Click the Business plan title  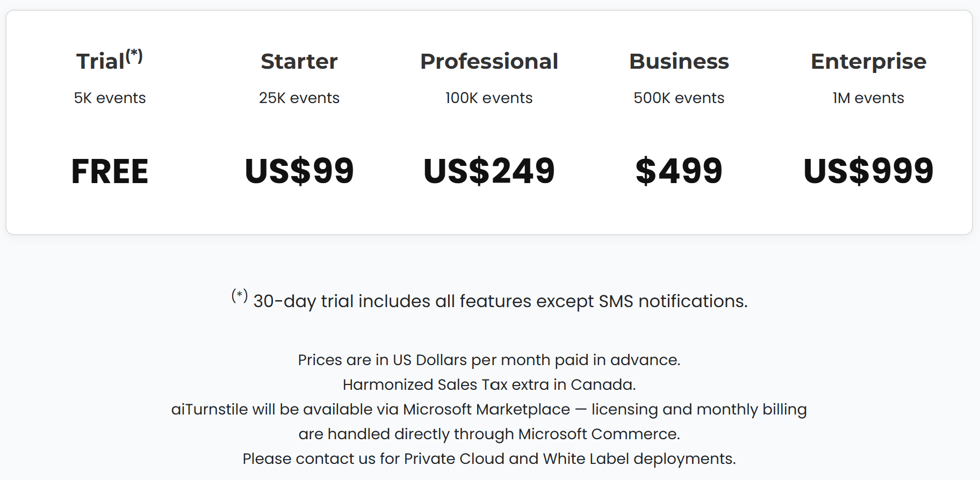(x=679, y=62)
